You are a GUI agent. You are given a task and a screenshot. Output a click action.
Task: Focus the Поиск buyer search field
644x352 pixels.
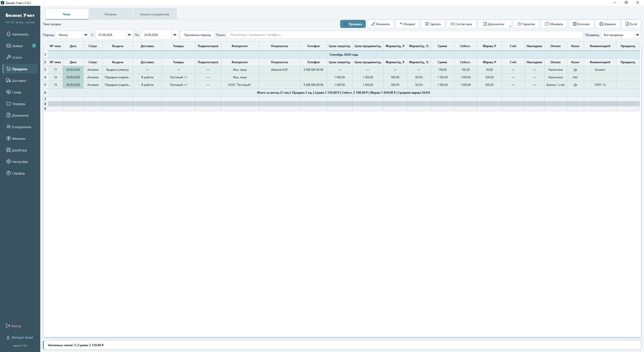pyautogui.click(x=405, y=35)
